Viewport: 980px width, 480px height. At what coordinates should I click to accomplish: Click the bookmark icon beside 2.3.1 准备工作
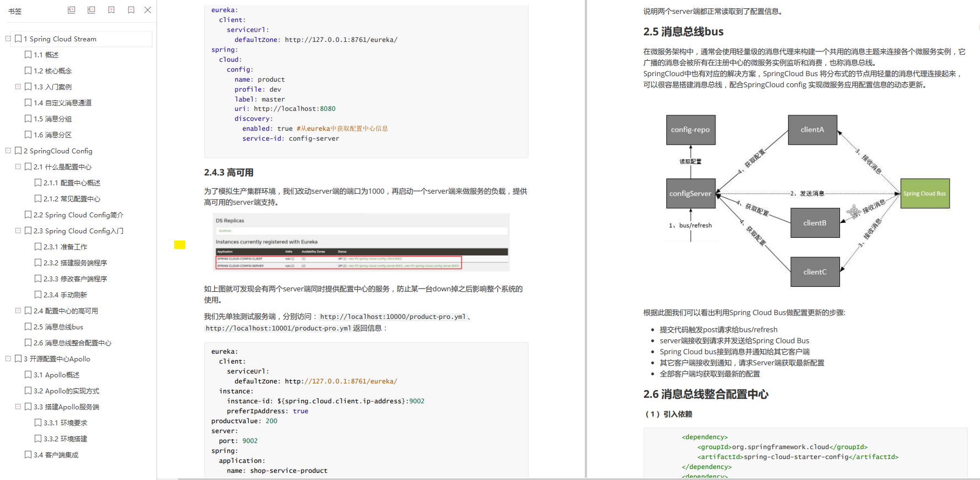pyautogui.click(x=38, y=247)
